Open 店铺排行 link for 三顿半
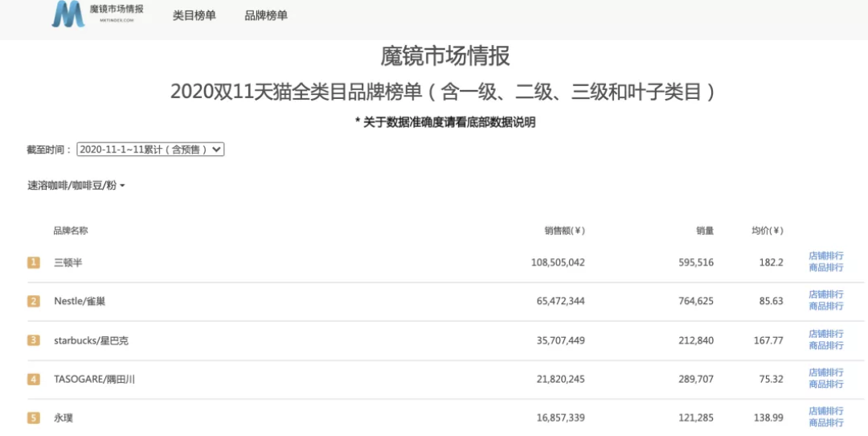The height and width of the screenshot is (436, 868). [826, 256]
